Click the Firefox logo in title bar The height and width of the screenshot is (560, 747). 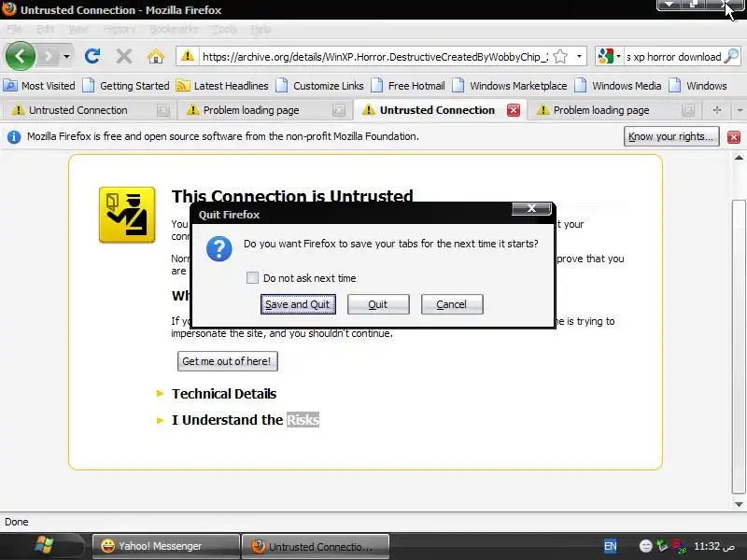click(8, 9)
